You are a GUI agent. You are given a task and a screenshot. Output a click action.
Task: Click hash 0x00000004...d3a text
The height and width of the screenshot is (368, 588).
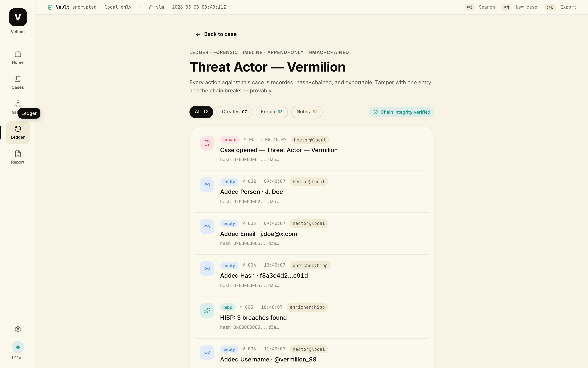pos(249,285)
